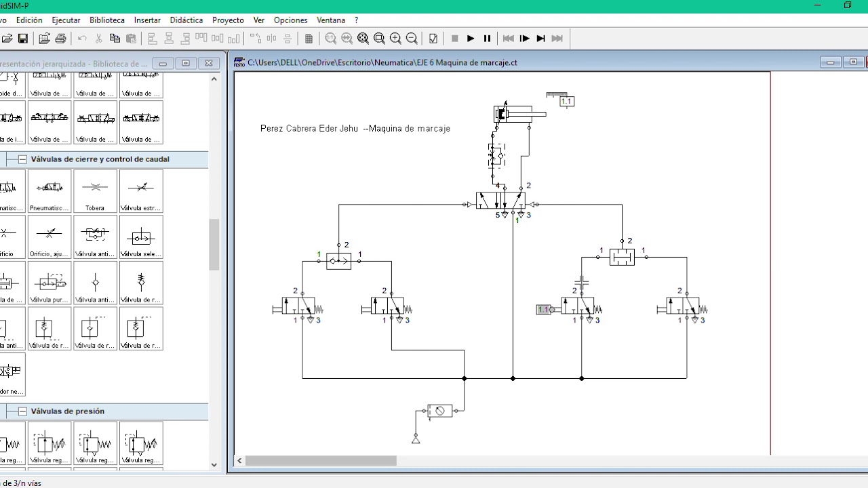Viewport: 868px width, 488px height.
Task: Collapse the Válvulas de presión group
Action: coord(22,411)
